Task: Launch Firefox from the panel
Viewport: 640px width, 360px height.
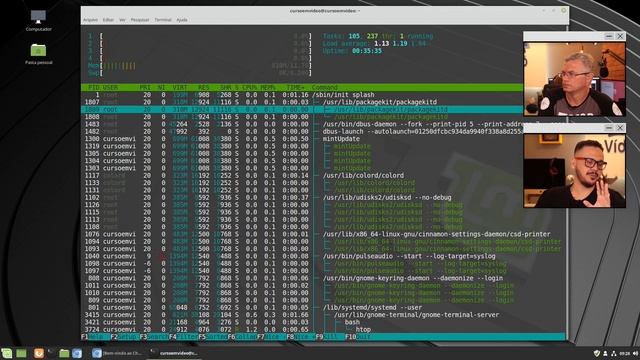Action: point(39,353)
